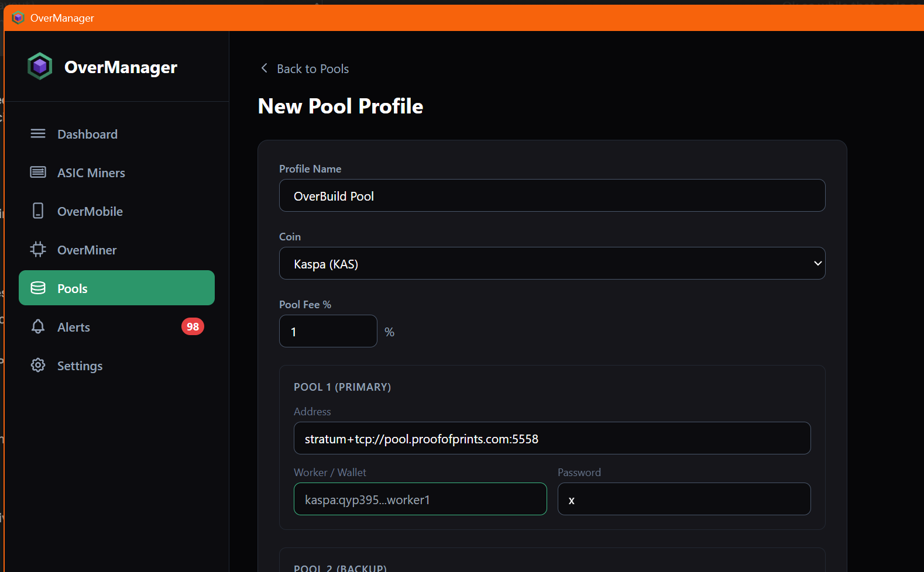Go to ASIC Miners section
Screen dimensions: 924x572
tap(116, 173)
